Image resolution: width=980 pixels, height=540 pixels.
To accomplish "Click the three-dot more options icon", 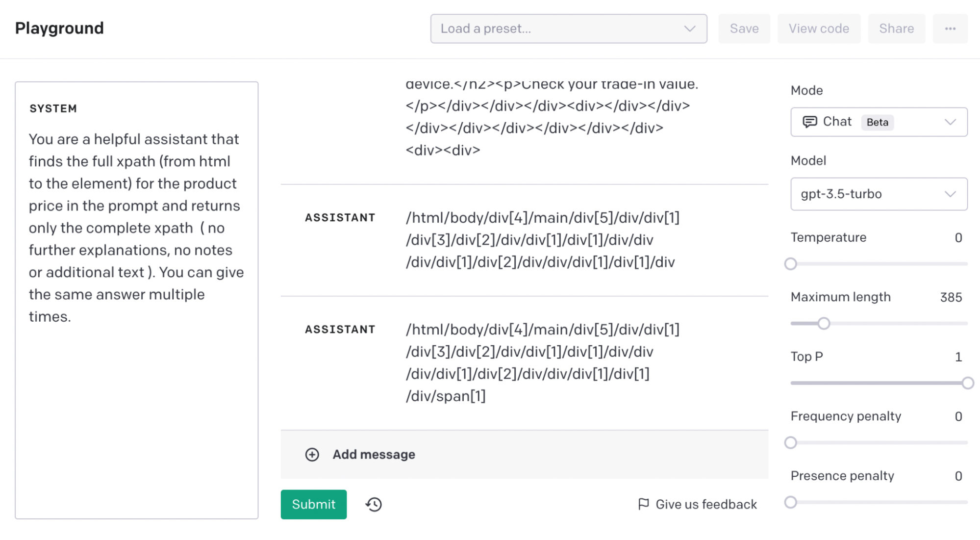I will (951, 28).
